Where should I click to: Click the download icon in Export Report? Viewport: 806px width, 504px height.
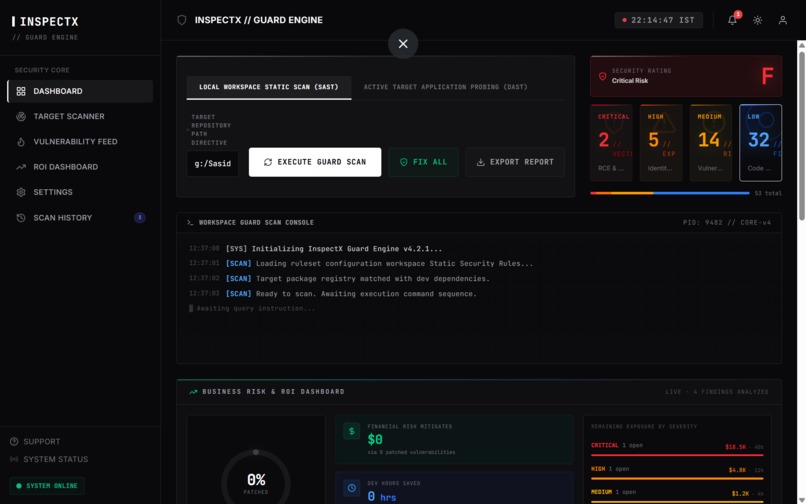pyautogui.click(x=481, y=162)
